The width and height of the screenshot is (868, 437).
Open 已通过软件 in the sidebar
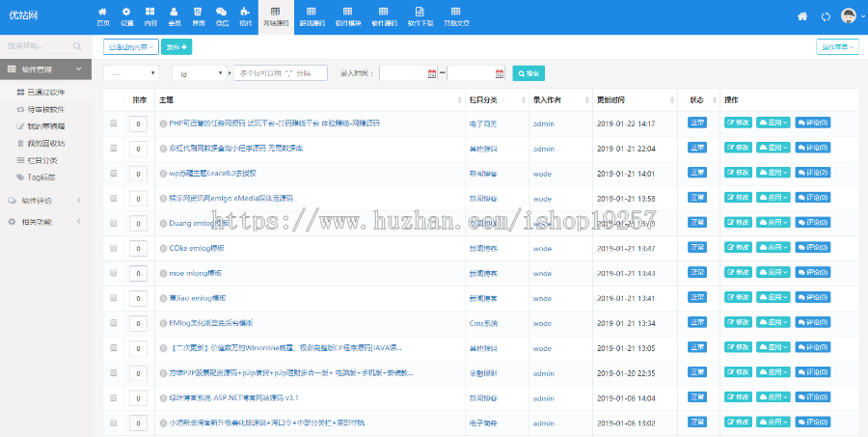pyautogui.click(x=46, y=92)
